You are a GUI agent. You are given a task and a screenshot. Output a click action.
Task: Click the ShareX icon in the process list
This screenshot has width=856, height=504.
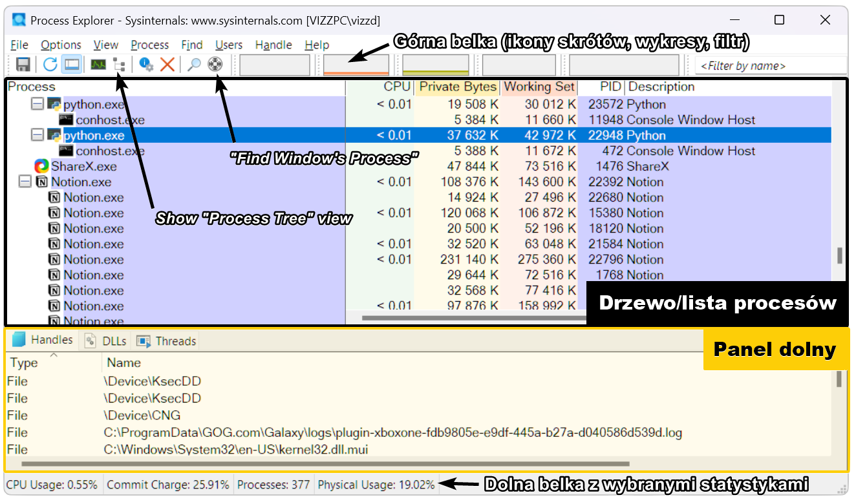(x=41, y=167)
